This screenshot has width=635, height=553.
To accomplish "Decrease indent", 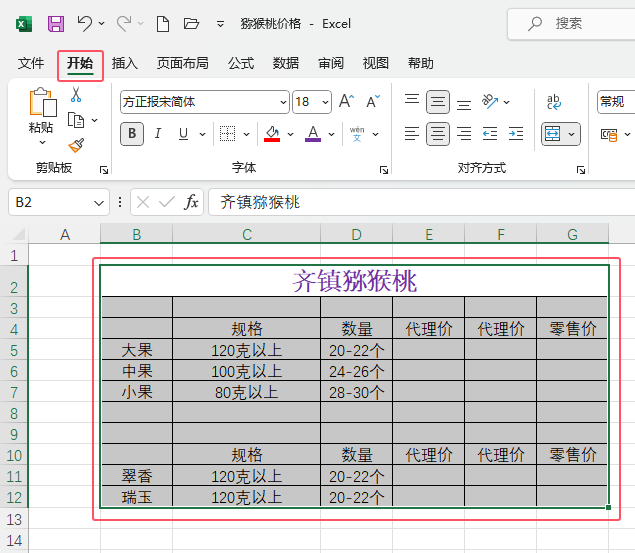I will coord(490,134).
